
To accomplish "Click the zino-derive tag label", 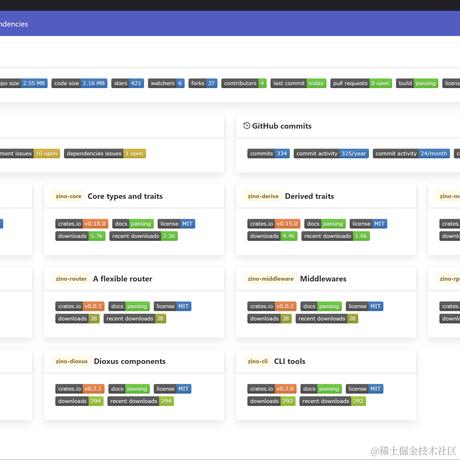I will [x=263, y=196].
